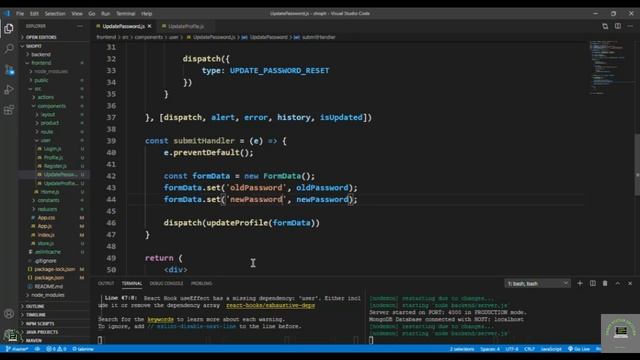Open Login.js in the explorer

pos(52,149)
